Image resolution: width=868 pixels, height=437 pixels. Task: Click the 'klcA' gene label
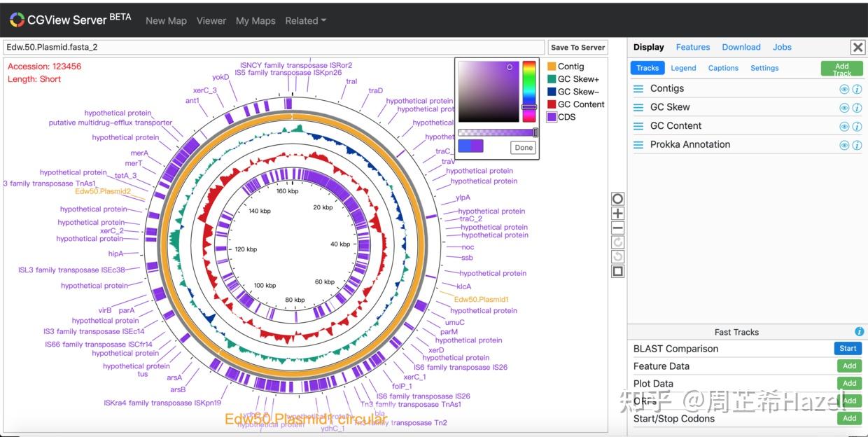pos(463,286)
